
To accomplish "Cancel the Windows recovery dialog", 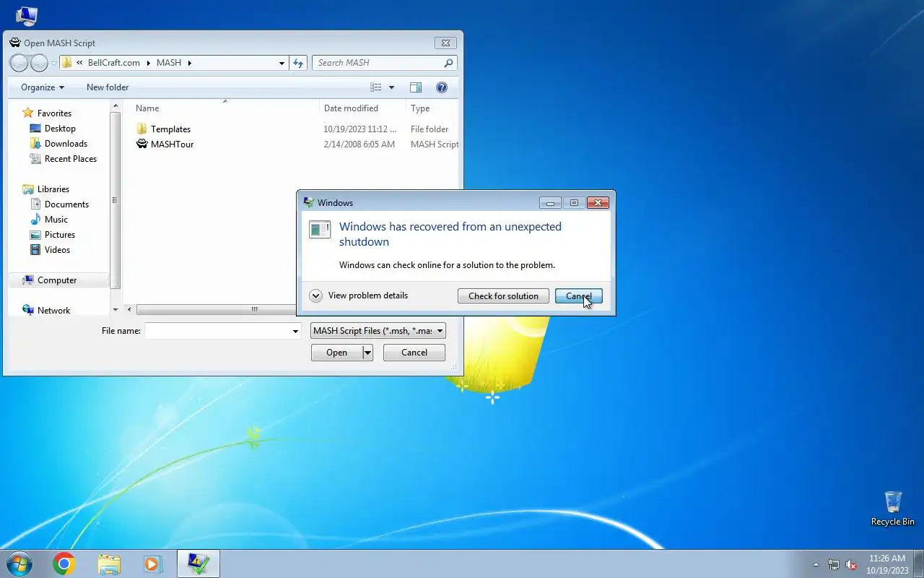I will [578, 296].
